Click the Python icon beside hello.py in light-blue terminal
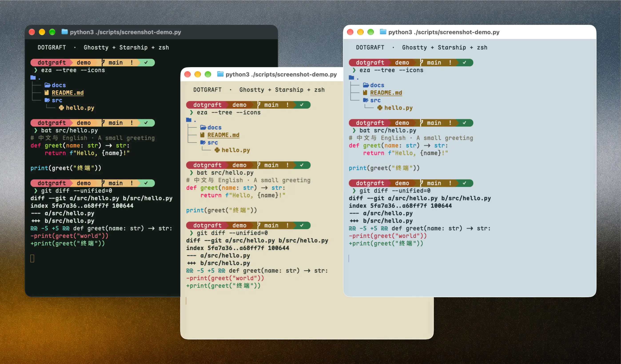This screenshot has width=621, height=364. coord(380,108)
